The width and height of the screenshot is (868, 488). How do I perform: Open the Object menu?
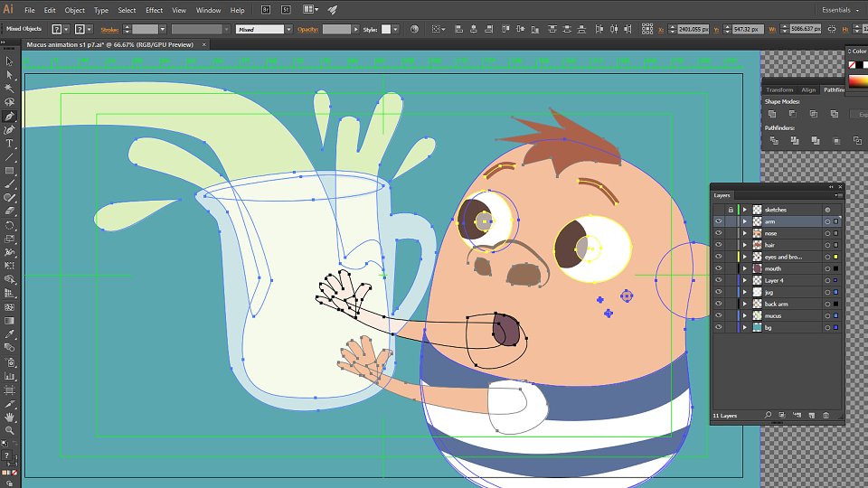click(x=75, y=10)
